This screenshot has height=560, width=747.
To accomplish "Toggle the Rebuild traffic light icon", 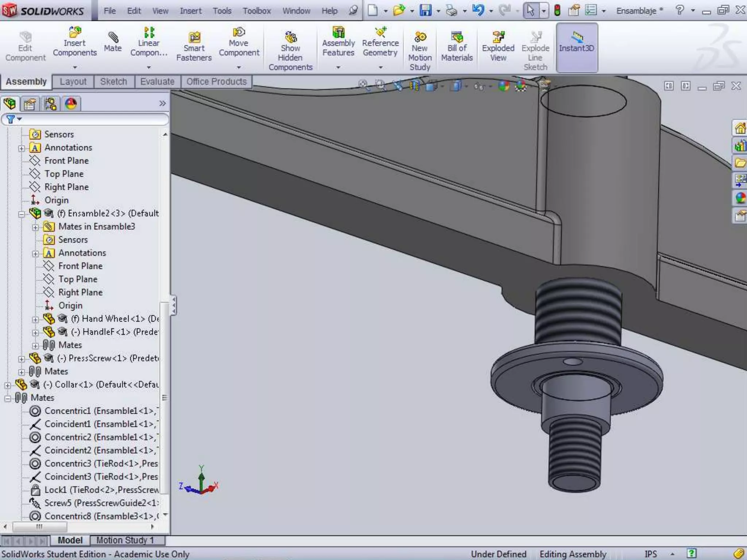I will (557, 11).
